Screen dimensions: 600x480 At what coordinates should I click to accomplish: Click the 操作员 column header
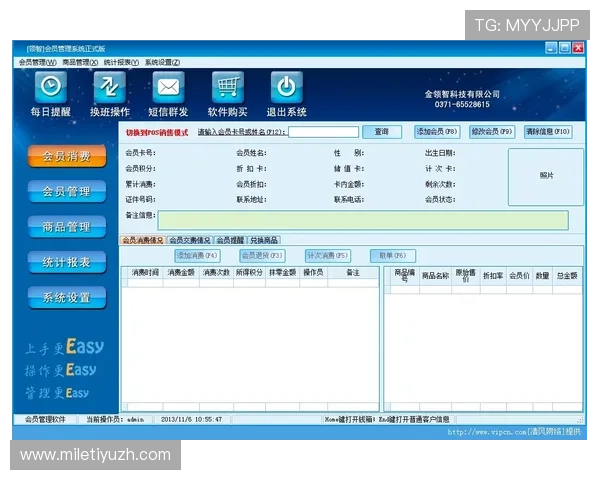coord(313,273)
